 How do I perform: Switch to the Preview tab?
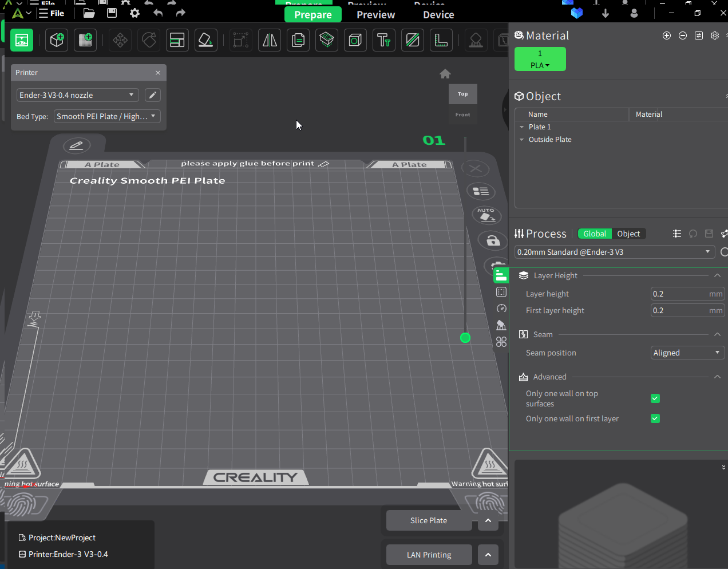point(375,14)
